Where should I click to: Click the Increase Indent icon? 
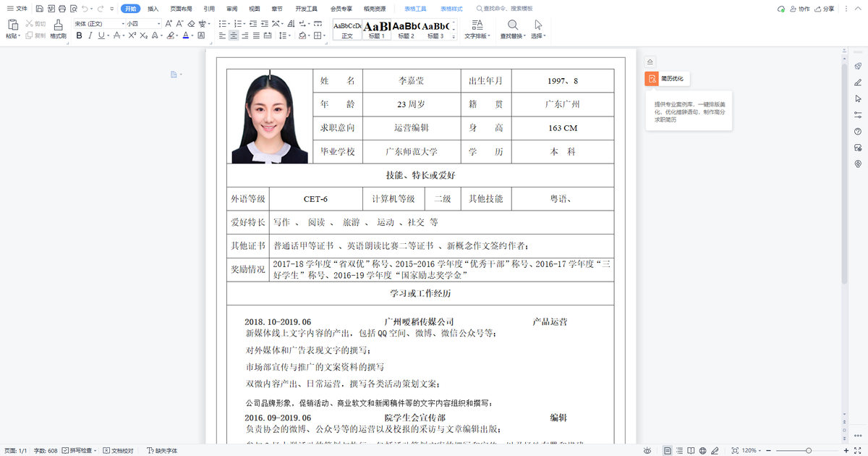click(265, 24)
